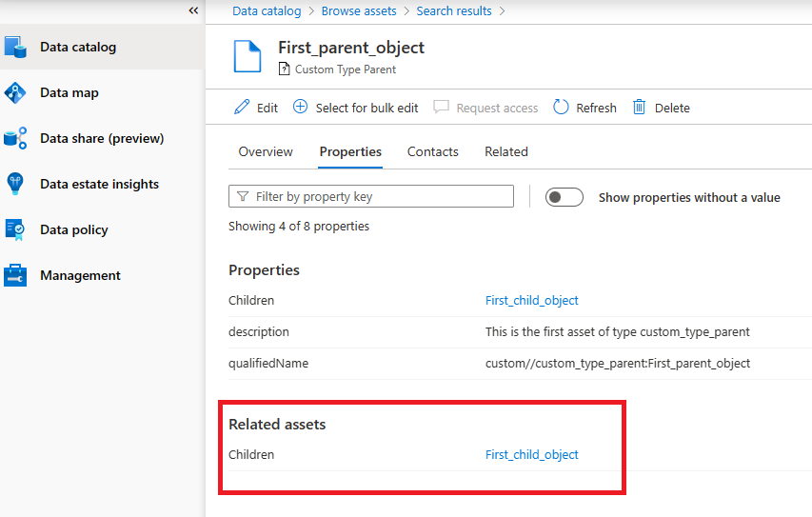The image size is (812, 517).
Task: Toggle Show properties without a value
Action: (564, 197)
